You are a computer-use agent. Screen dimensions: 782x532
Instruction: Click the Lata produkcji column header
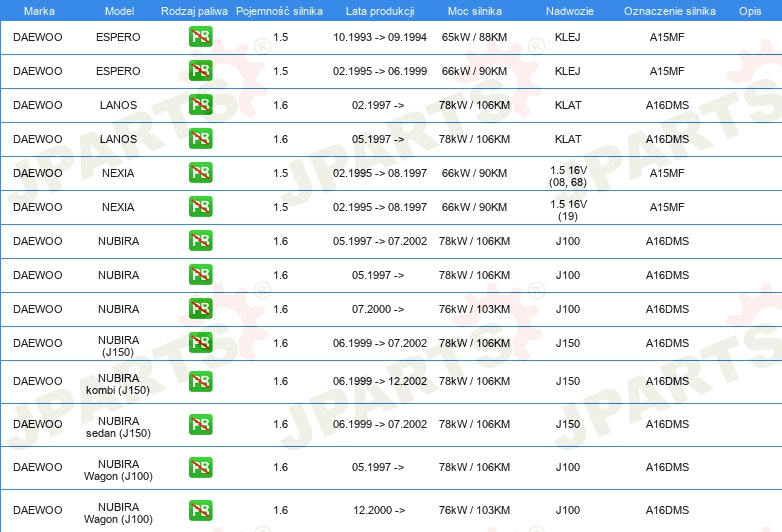(x=380, y=11)
